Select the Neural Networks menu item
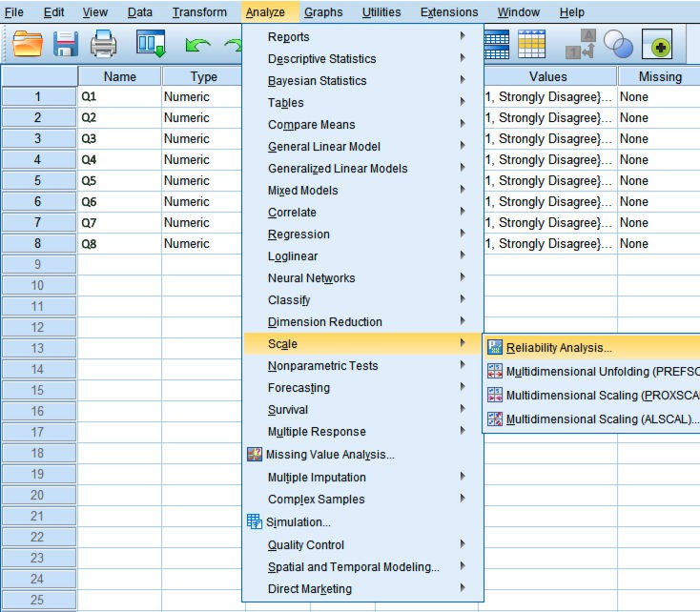700x612 pixels. (363, 277)
